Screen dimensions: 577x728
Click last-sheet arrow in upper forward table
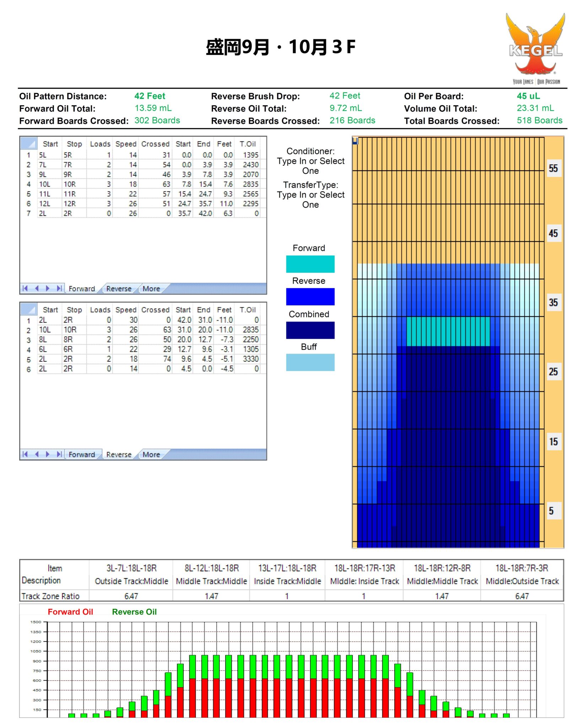click(x=59, y=288)
